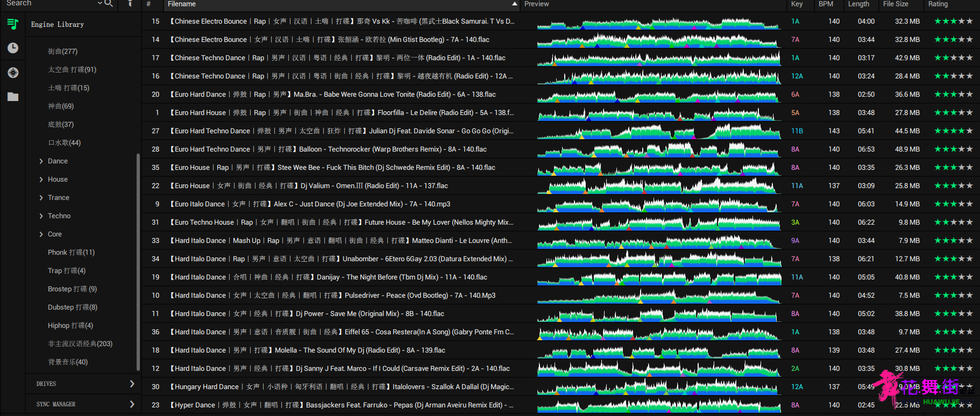The image size is (980, 416).
Task: Expand the Trance playlist folder
Action: coord(41,198)
